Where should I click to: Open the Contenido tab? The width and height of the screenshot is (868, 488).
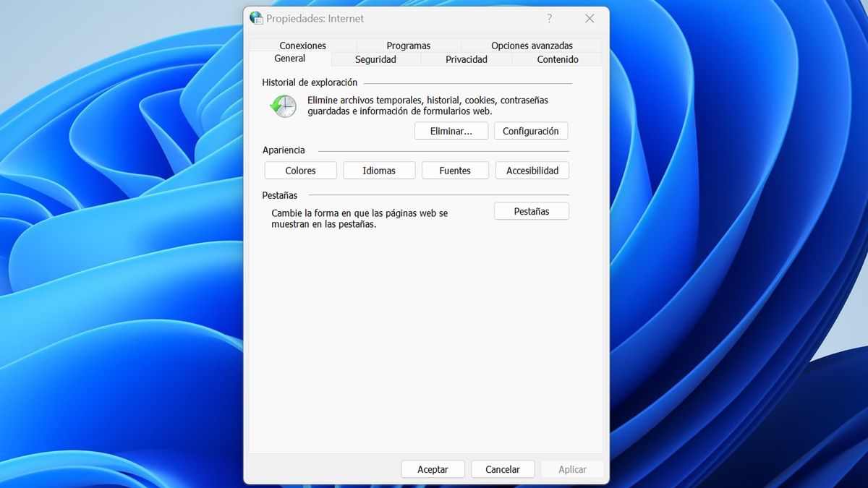[557, 59]
